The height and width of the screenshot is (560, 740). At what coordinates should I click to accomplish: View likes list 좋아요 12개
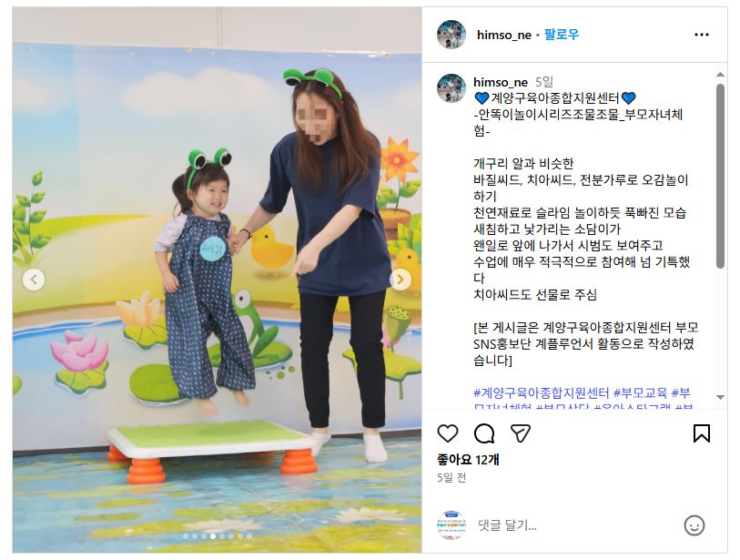pos(468,460)
